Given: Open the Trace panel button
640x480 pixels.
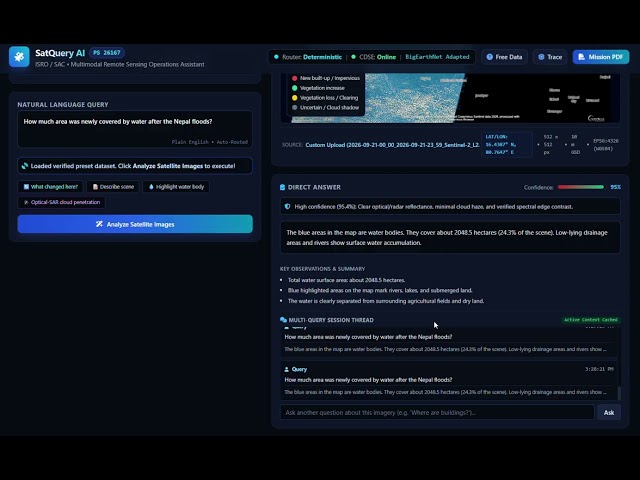Looking at the screenshot, I should click(x=550, y=57).
